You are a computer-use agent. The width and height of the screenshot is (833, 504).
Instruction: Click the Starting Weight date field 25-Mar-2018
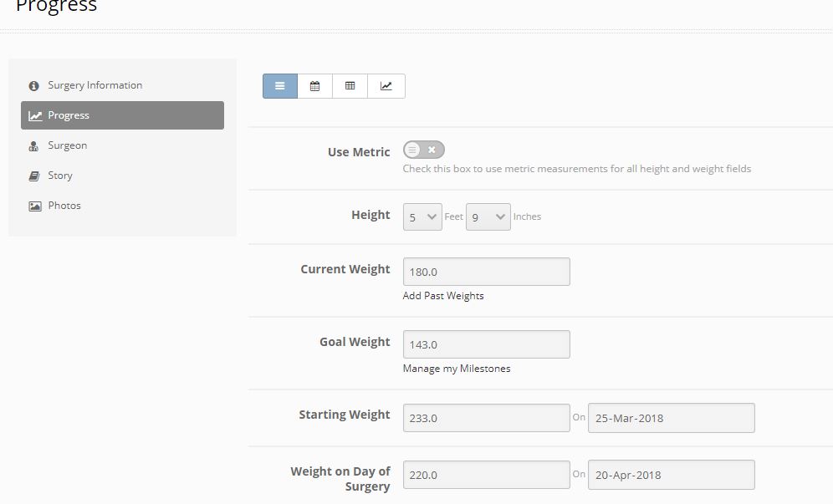(x=672, y=418)
